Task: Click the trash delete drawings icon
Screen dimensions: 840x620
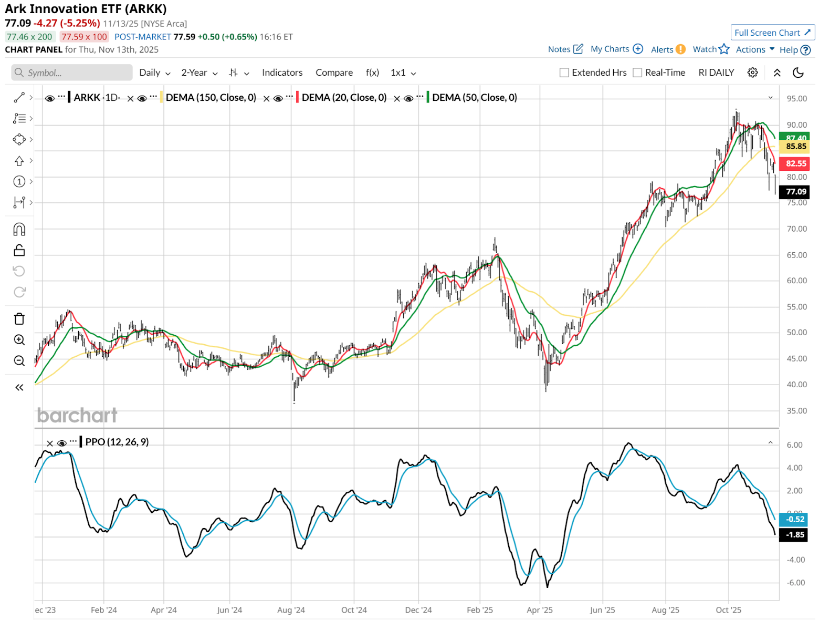Action: click(19, 319)
